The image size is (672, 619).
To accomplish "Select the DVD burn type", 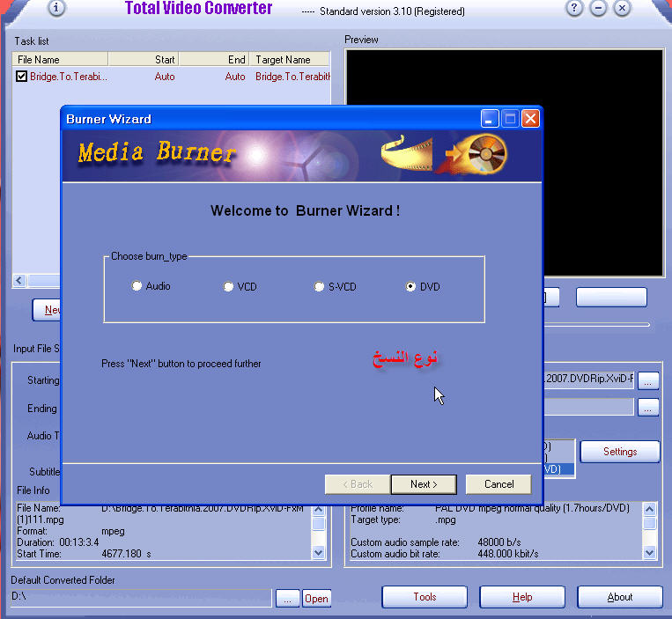I will [x=410, y=286].
